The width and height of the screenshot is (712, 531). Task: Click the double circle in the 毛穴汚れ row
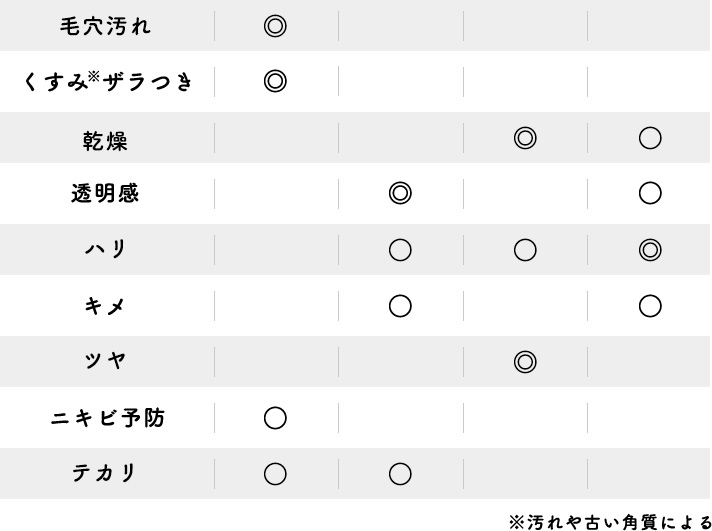(275, 26)
